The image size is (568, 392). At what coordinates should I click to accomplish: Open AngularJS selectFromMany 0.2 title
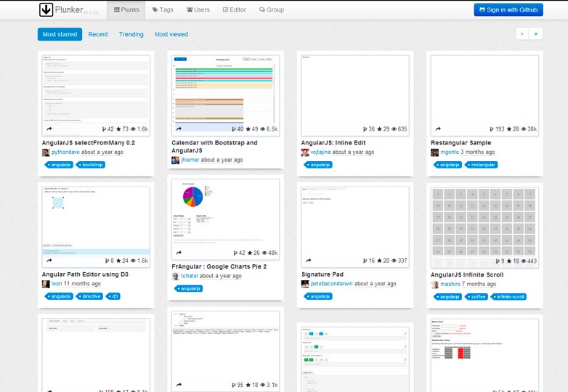pyautogui.click(x=89, y=142)
